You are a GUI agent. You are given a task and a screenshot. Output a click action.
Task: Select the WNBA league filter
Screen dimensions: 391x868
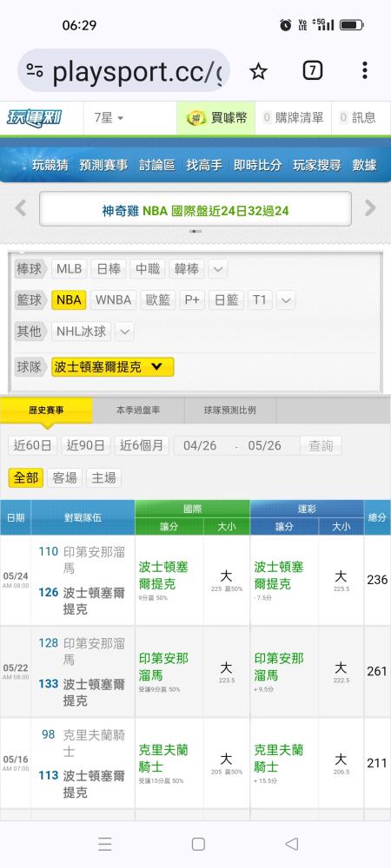point(113,300)
